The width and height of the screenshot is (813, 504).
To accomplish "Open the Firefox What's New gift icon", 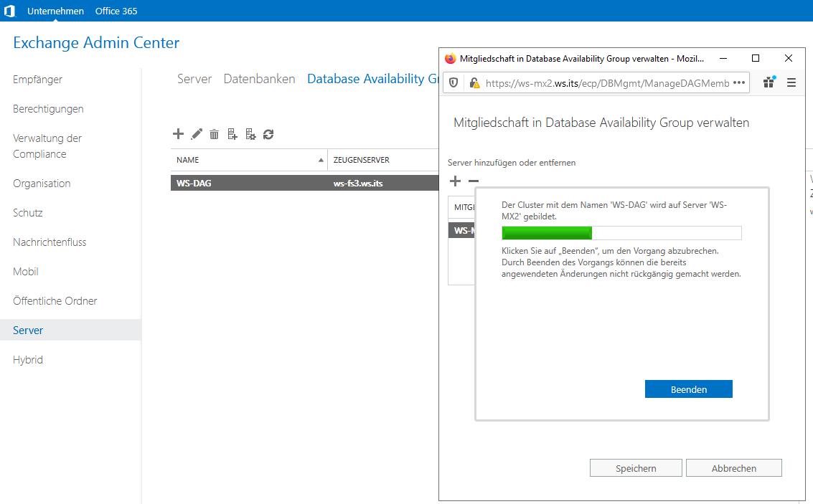I will (769, 82).
